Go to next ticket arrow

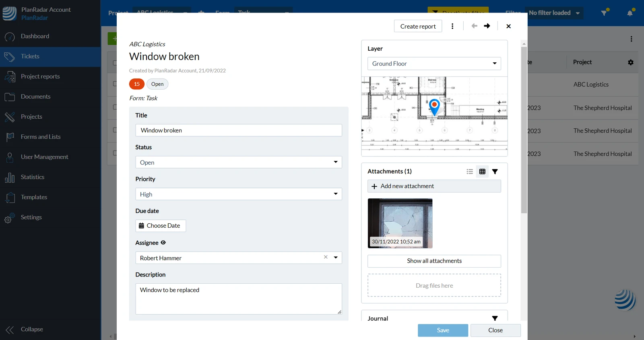click(x=487, y=26)
